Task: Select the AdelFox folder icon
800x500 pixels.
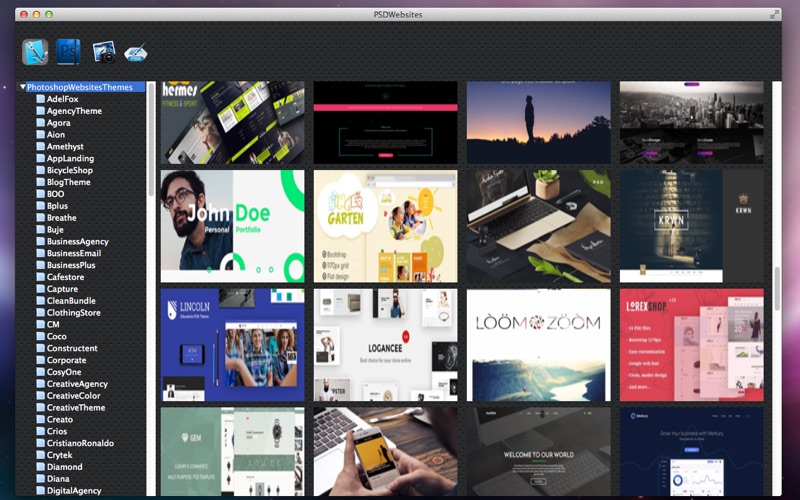Action: (x=41, y=98)
